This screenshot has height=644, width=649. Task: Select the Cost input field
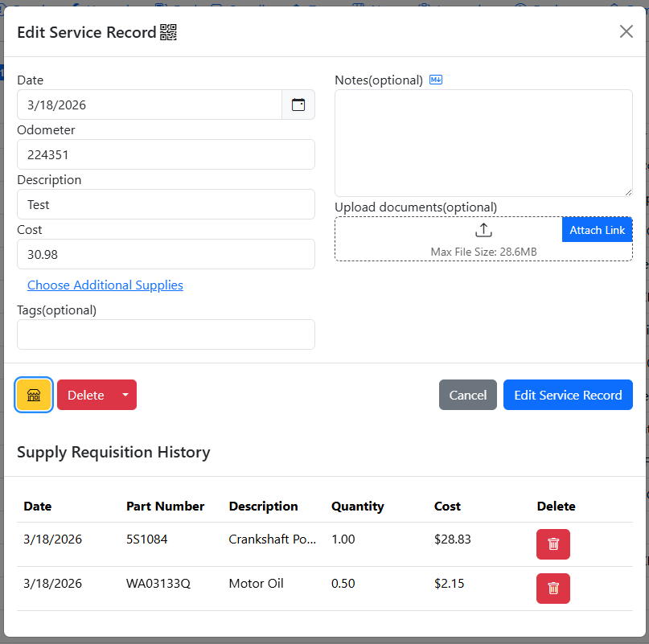coord(166,254)
